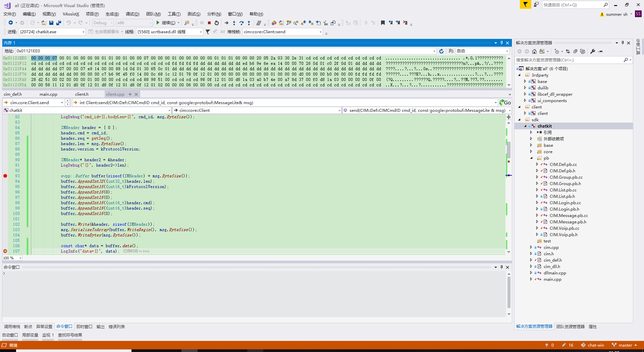The image size is (644, 352).
Task: Pin the Memory 1 window
Action: click(x=501, y=43)
